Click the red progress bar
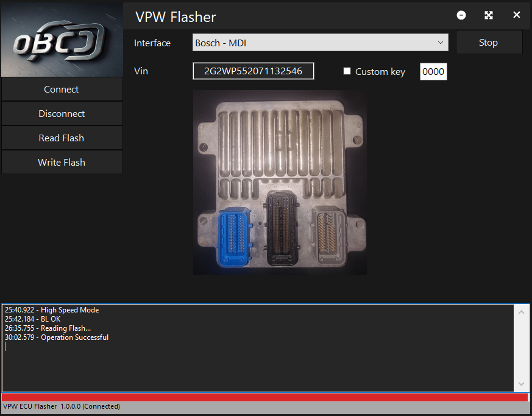Image resolution: width=532 pixels, height=416 pixels. (264, 397)
